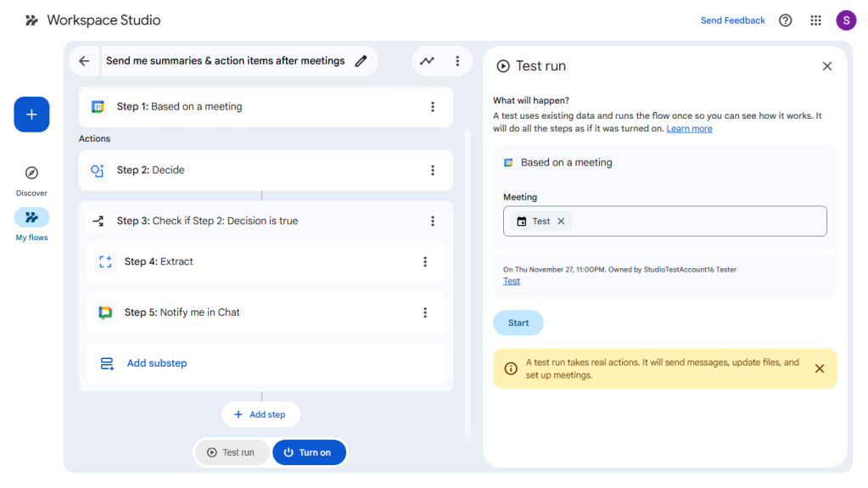Open flow options three-dot menu in header
Viewport: 868px width, 488px height.
(x=457, y=61)
